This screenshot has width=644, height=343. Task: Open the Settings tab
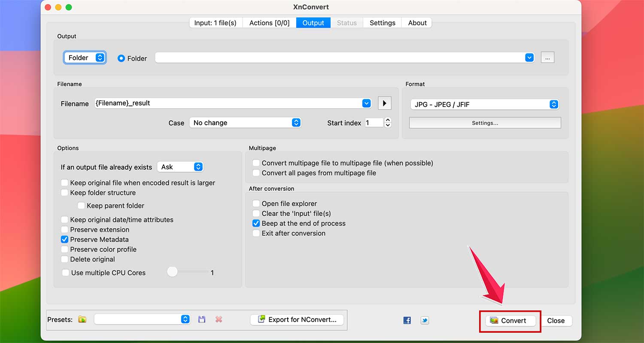tap(382, 23)
